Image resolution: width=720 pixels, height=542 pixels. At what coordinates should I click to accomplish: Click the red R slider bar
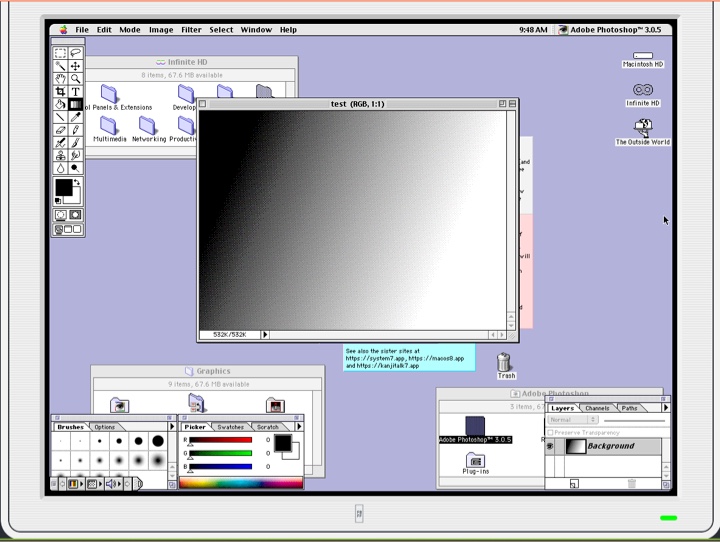[221, 440]
